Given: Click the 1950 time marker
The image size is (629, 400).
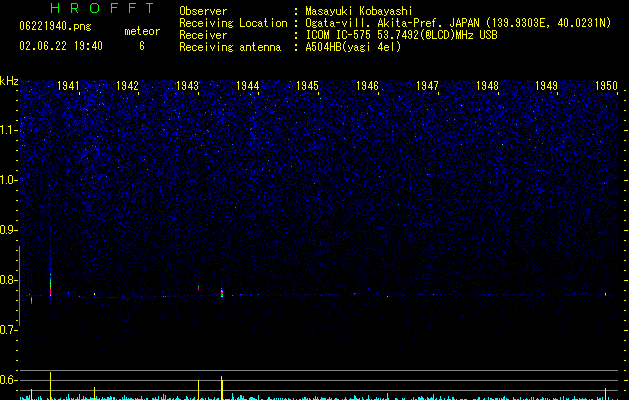Looking at the screenshot, I should point(606,85).
